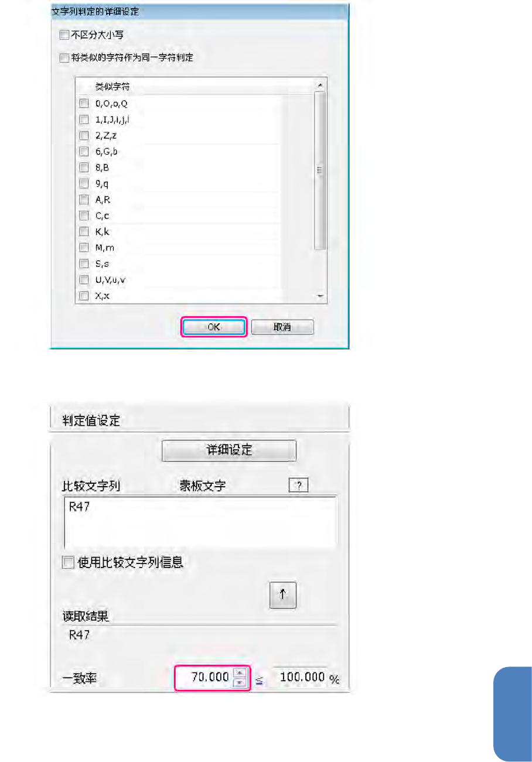Image resolution: width=532 pixels, height=762 pixels.
Task: Click the question mark help button
Action: (x=298, y=486)
